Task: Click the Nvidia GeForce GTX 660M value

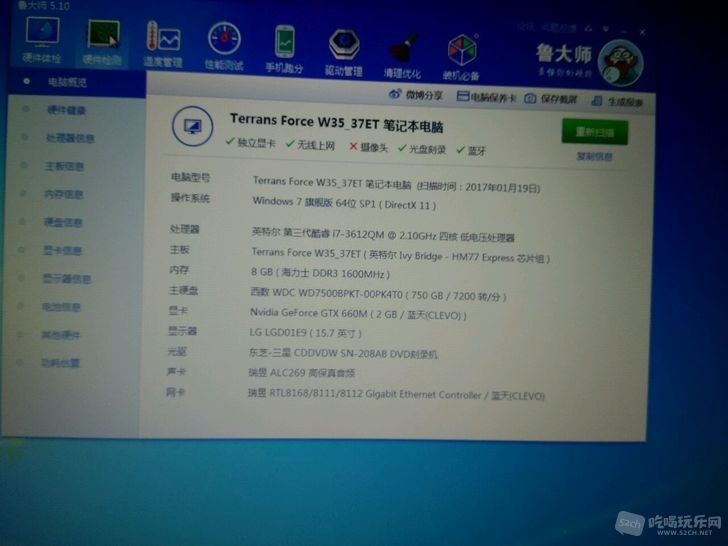Action: [358, 314]
